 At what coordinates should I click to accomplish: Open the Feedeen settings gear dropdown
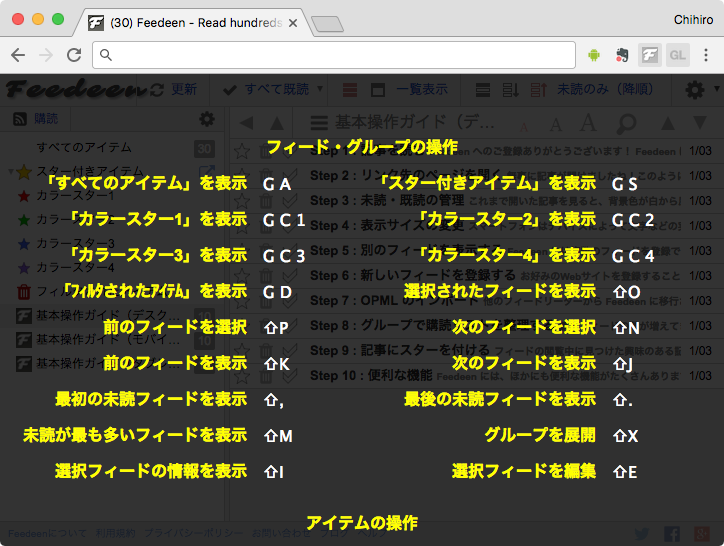click(699, 90)
